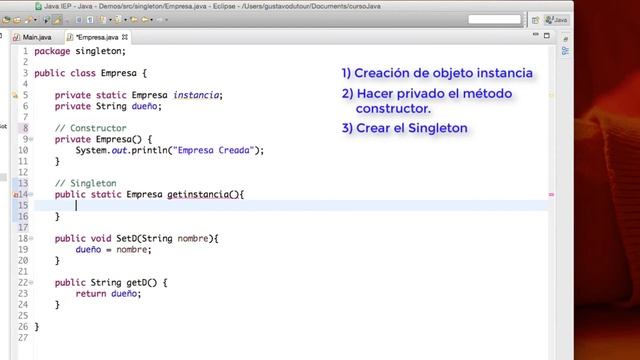Click 'private String dueño;' on line 6
This screenshot has width=640, height=360.
(108, 106)
